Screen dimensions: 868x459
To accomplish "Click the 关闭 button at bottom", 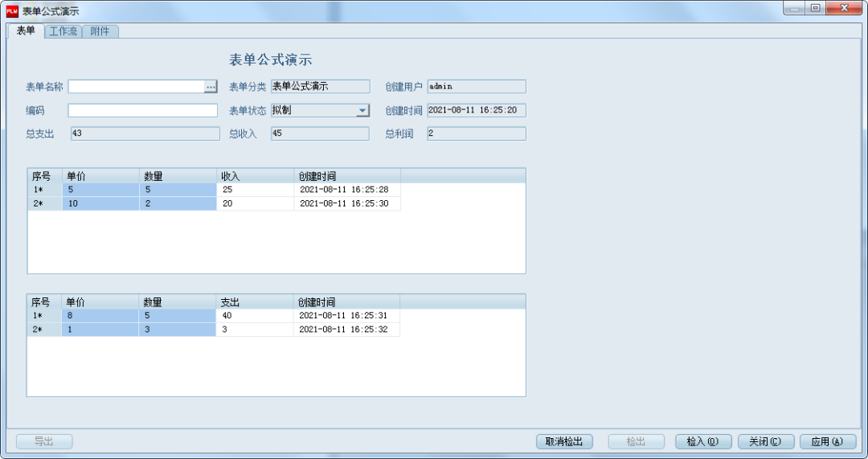I will pos(765,441).
